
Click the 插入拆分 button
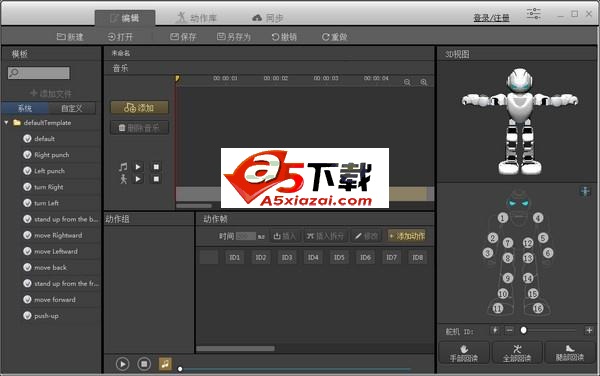pos(325,236)
